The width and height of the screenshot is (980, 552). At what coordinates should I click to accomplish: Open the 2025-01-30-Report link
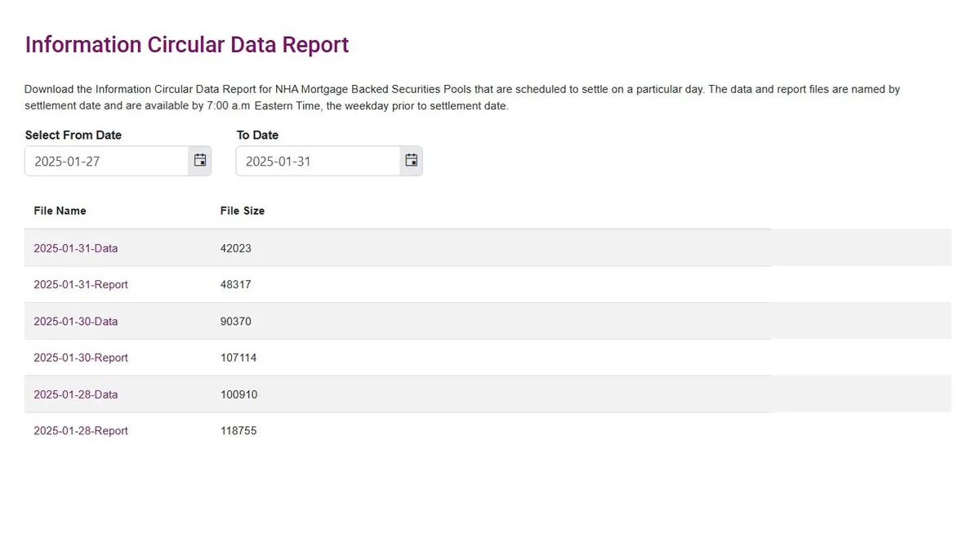coord(80,358)
